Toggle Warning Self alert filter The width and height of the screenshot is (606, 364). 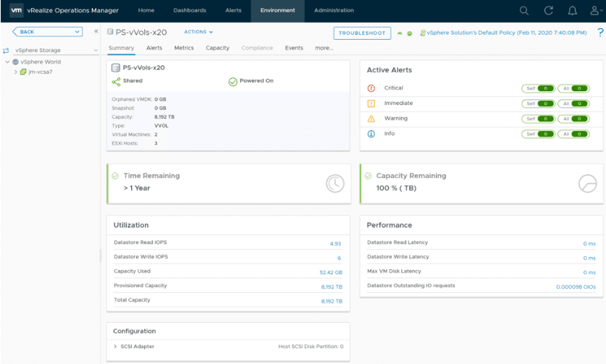pos(539,119)
